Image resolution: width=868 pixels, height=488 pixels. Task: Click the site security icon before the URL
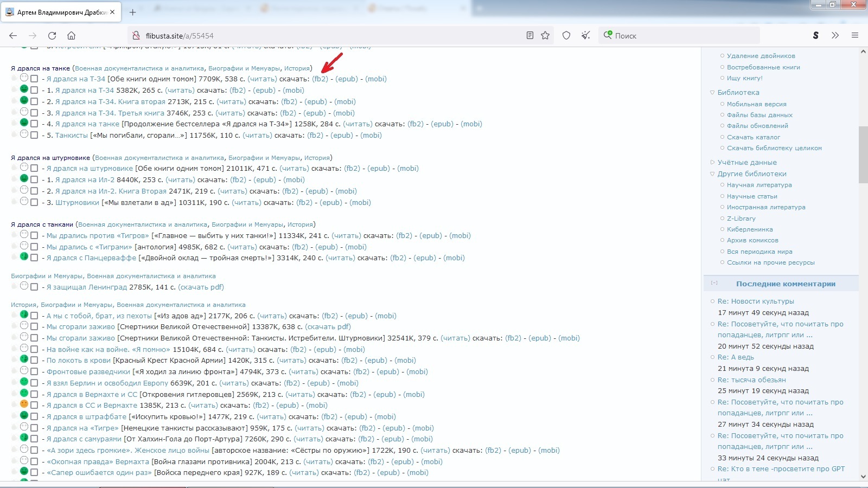(136, 36)
